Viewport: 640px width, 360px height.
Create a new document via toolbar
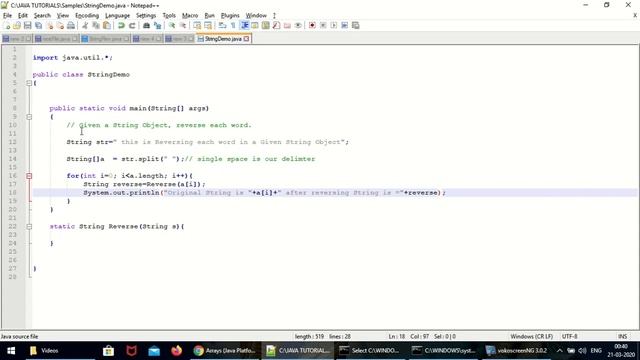coord(7,25)
